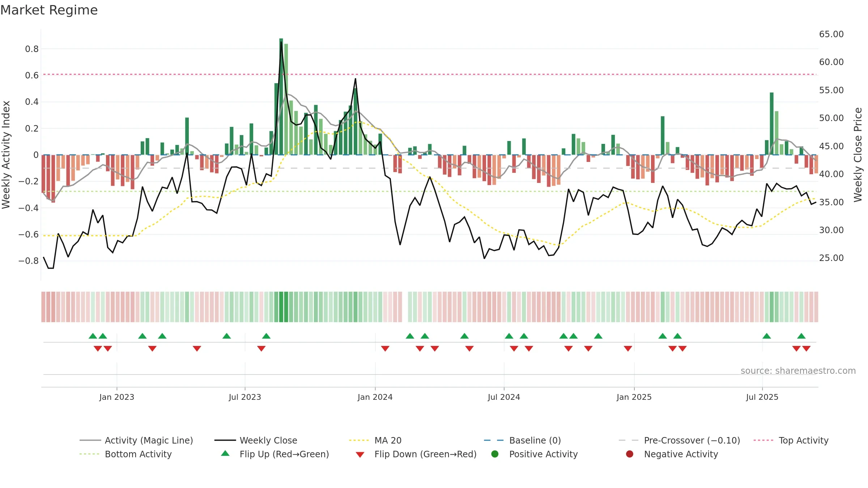Click the tallest green activity bar above 0.8
The image size is (868, 488).
coord(281,97)
